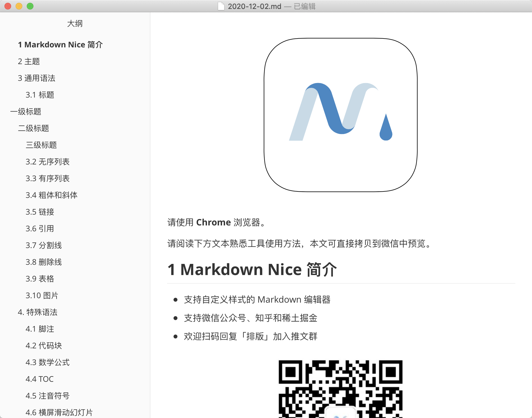The height and width of the screenshot is (418, 532).
Task: Click the line 请使用 Chrome 浏览器
Action: click(x=217, y=222)
